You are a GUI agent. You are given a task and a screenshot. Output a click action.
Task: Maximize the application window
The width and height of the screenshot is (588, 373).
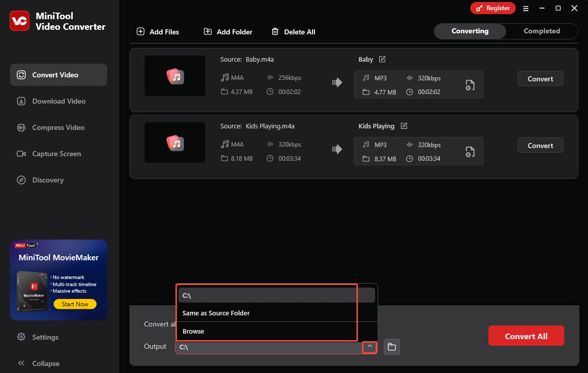(558, 8)
